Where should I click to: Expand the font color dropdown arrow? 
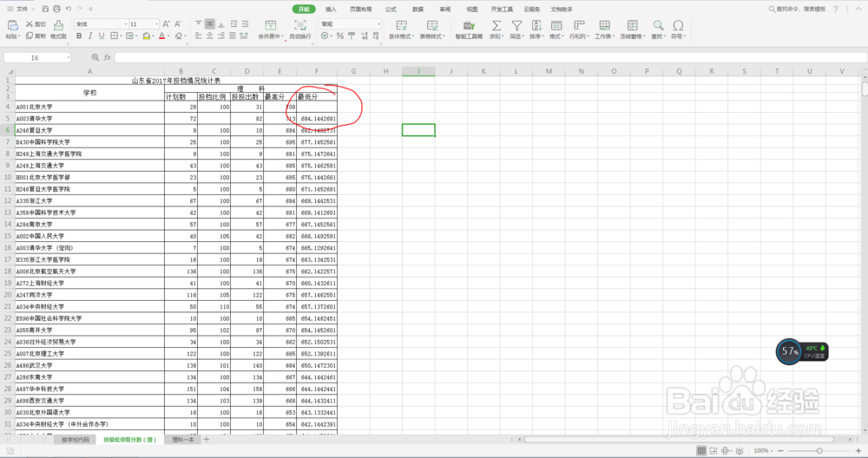point(168,36)
